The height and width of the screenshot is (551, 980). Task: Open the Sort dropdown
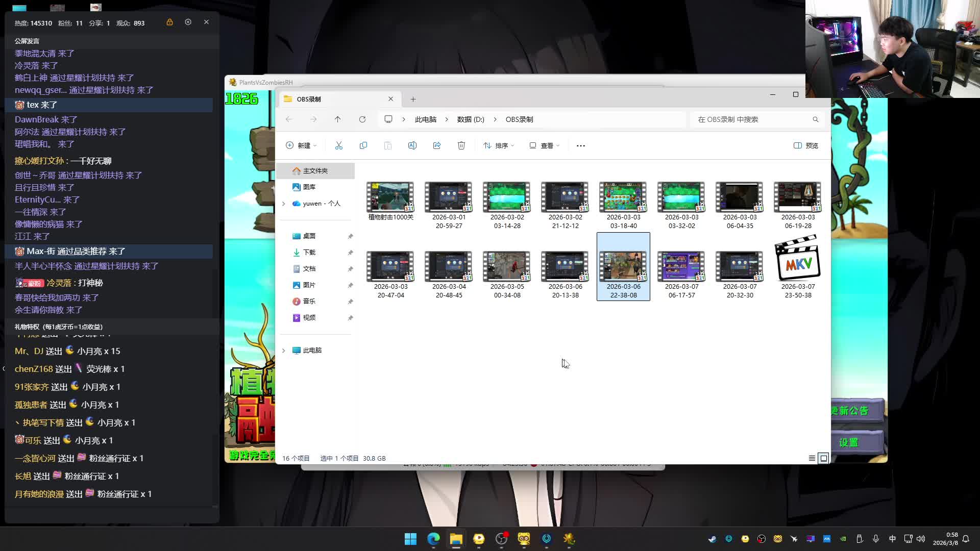tap(499, 145)
